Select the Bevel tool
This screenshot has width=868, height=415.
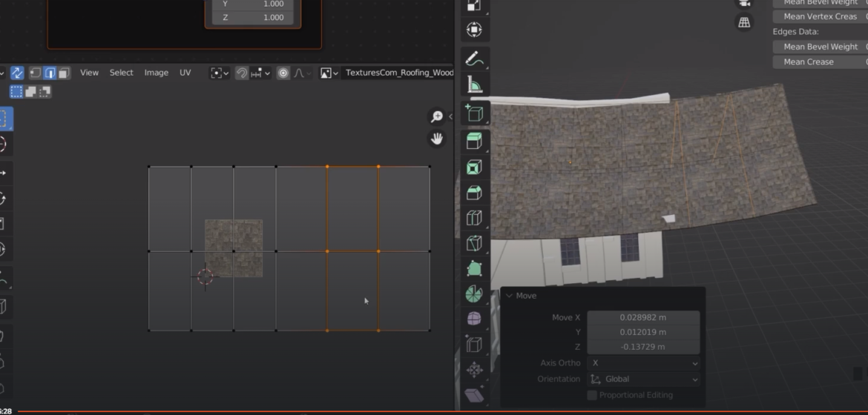coord(474,193)
